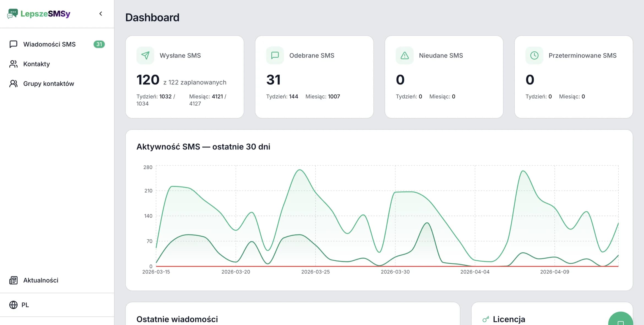
Task: Click the Grupy kontaktów group icon
Action: 13,84
